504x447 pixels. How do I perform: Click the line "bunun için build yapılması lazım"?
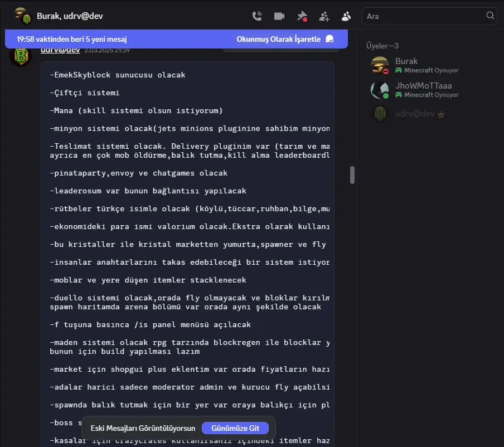(x=125, y=351)
